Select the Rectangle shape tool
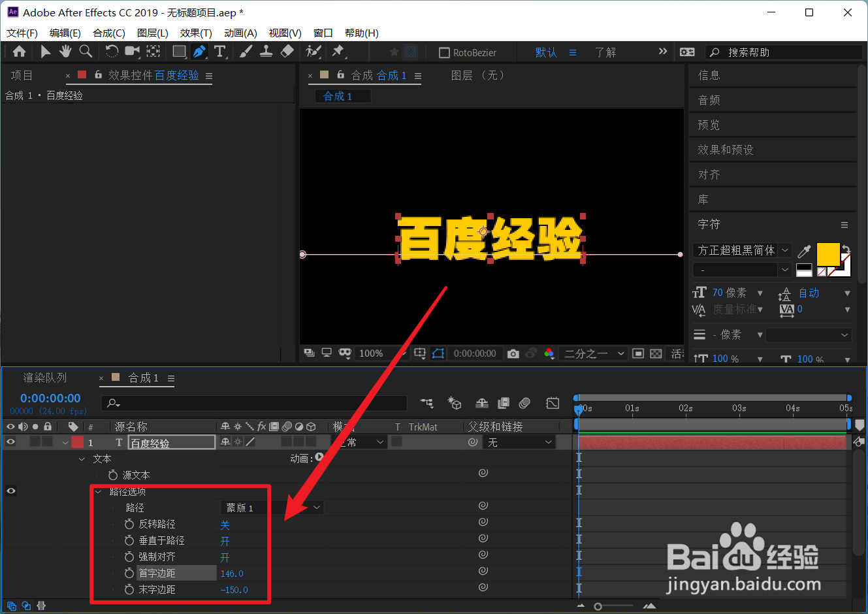868x614 pixels. pyautogui.click(x=179, y=52)
